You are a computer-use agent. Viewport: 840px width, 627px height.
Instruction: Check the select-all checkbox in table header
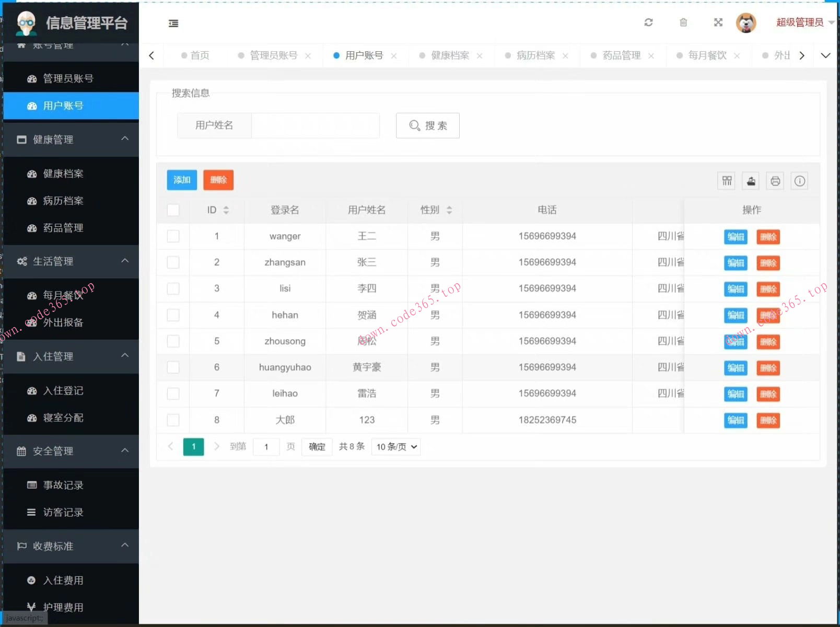click(173, 210)
